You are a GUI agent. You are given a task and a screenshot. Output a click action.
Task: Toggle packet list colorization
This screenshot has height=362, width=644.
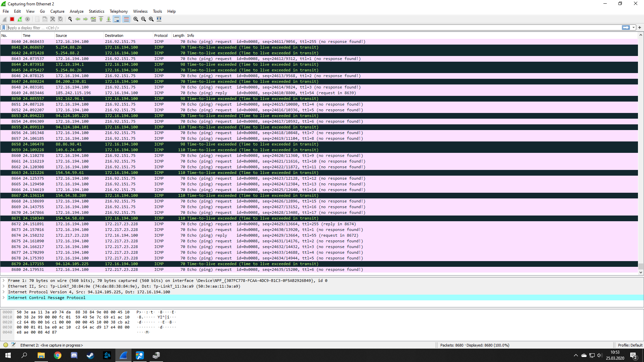pyautogui.click(x=126, y=19)
